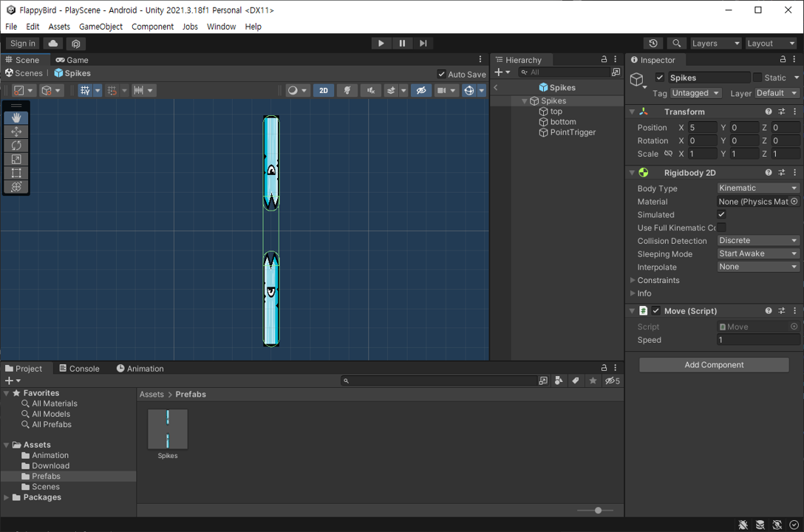The width and height of the screenshot is (804, 532).
Task: Toggle 2D scene view mode
Action: coord(324,91)
